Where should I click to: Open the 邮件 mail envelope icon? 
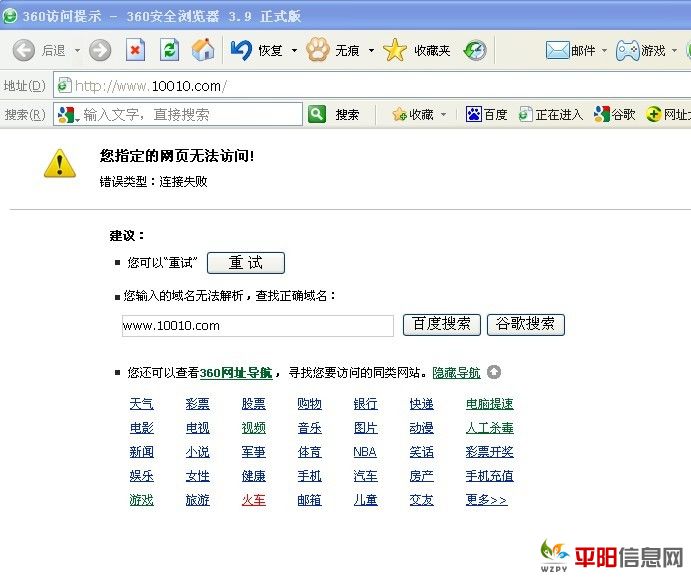(557, 50)
